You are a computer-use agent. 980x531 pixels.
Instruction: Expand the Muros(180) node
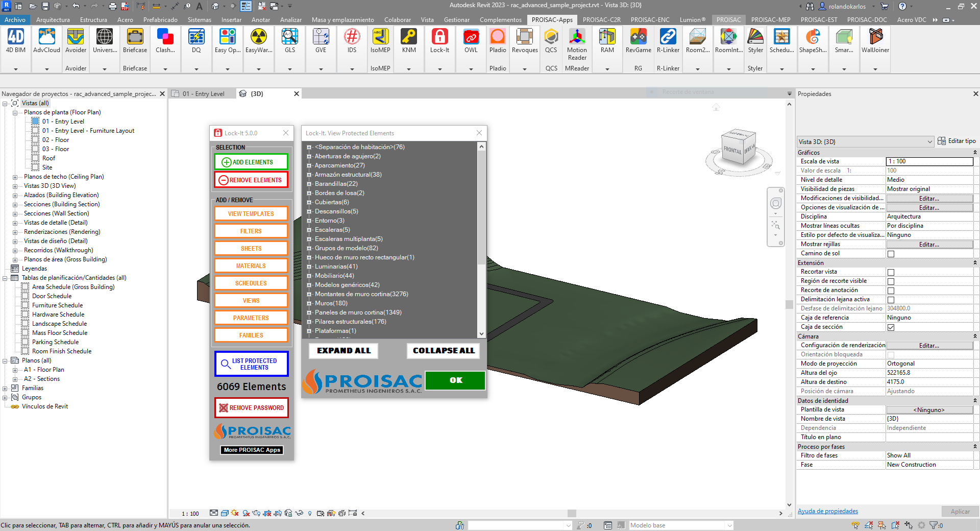click(309, 303)
